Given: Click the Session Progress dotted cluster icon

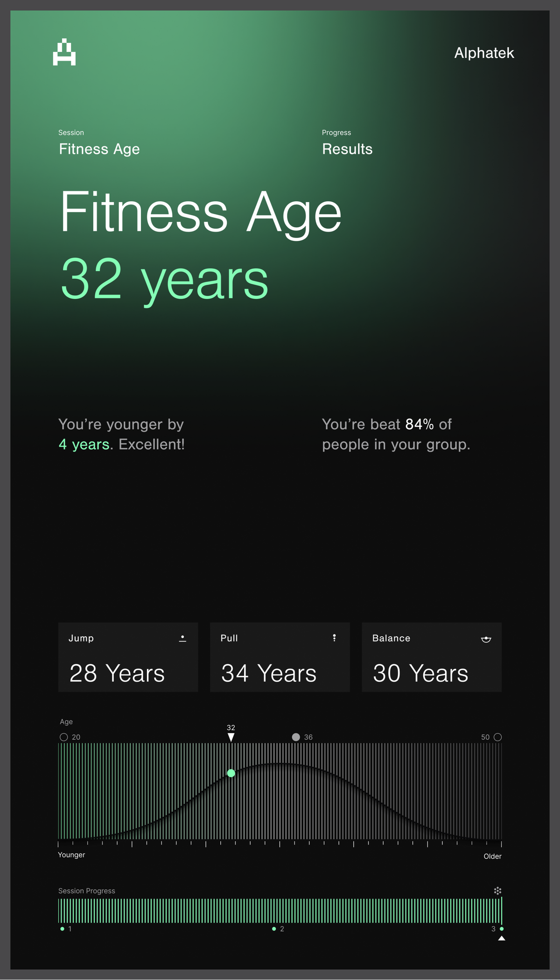Looking at the screenshot, I should 497,891.
